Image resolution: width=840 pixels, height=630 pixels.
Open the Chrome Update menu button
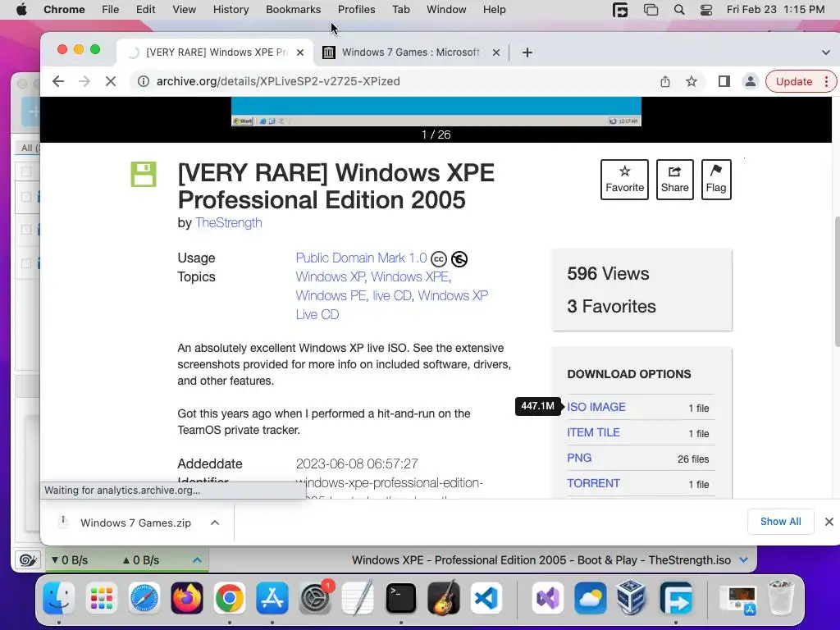[x=801, y=81]
